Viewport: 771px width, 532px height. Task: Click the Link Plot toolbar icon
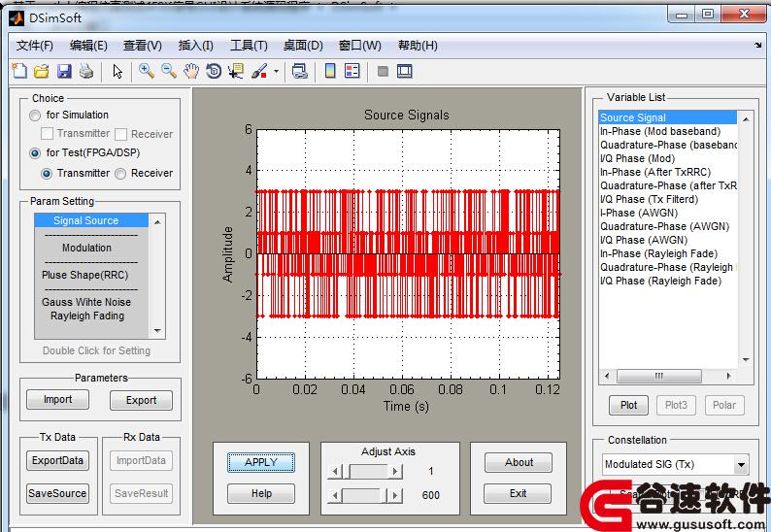(299, 71)
